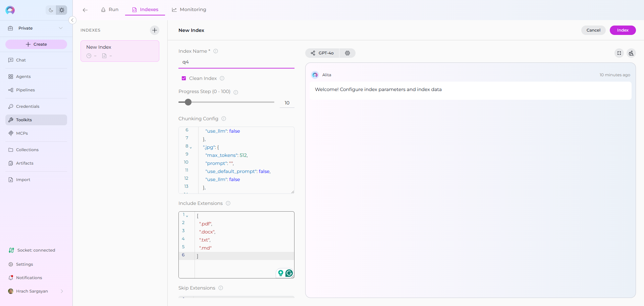Switch to light mode theme

(x=62, y=10)
